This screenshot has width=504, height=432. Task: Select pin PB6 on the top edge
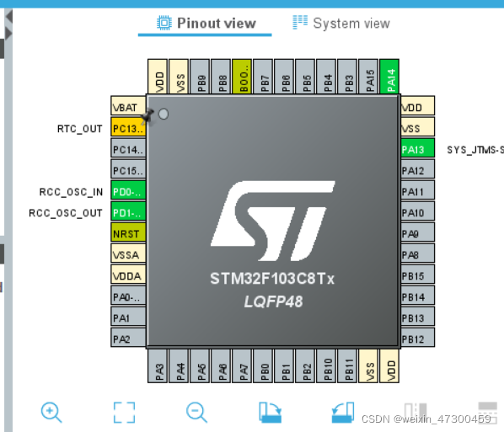pyautogui.click(x=284, y=77)
